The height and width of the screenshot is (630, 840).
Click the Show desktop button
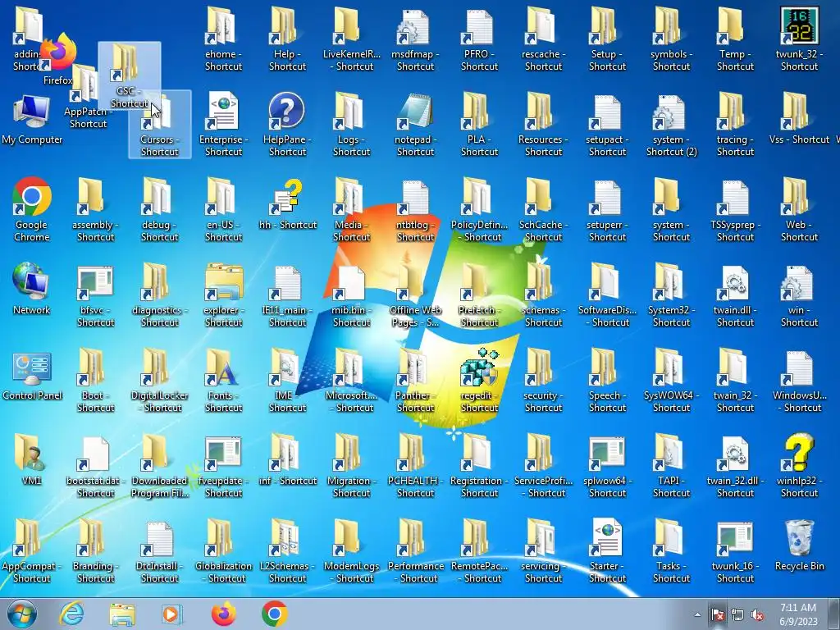(x=835, y=614)
